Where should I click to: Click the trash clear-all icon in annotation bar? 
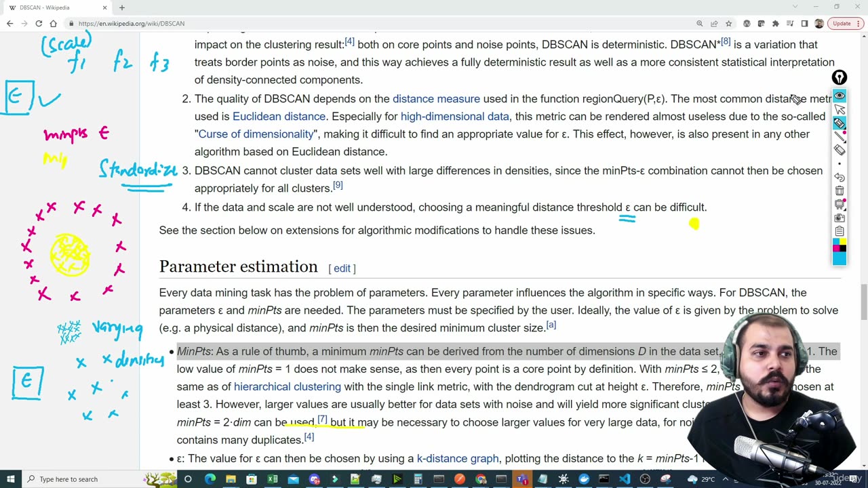click(x=840, y=191)
